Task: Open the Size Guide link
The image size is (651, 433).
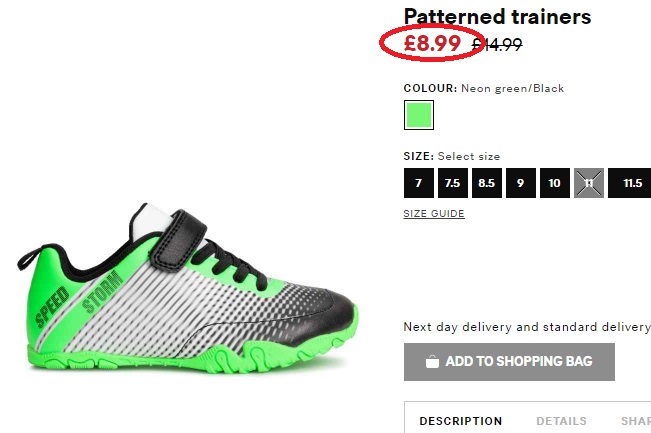Action: tap(434, 213)
